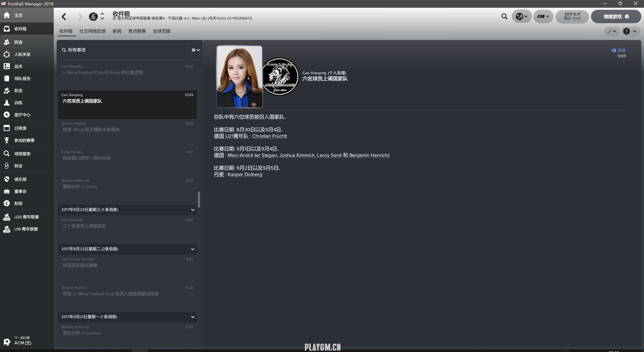Open Benjamin Henrichs player link
The height and width of the screenshot is (352, 644).
369,156
